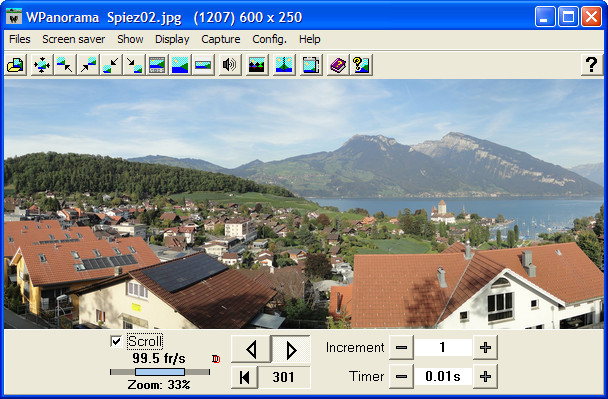608x399 pixels.
Task: Click the framed picture with control strip icon
Action: point(157,65)
